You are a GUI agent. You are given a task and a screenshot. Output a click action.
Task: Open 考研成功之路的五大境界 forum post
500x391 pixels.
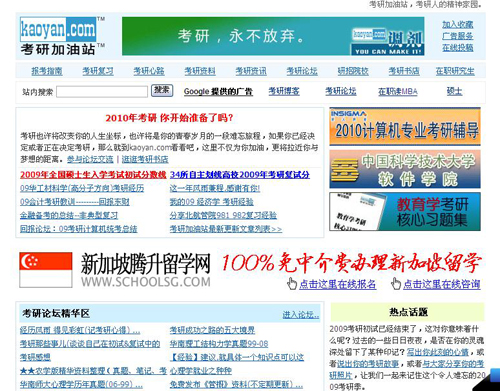212,330
